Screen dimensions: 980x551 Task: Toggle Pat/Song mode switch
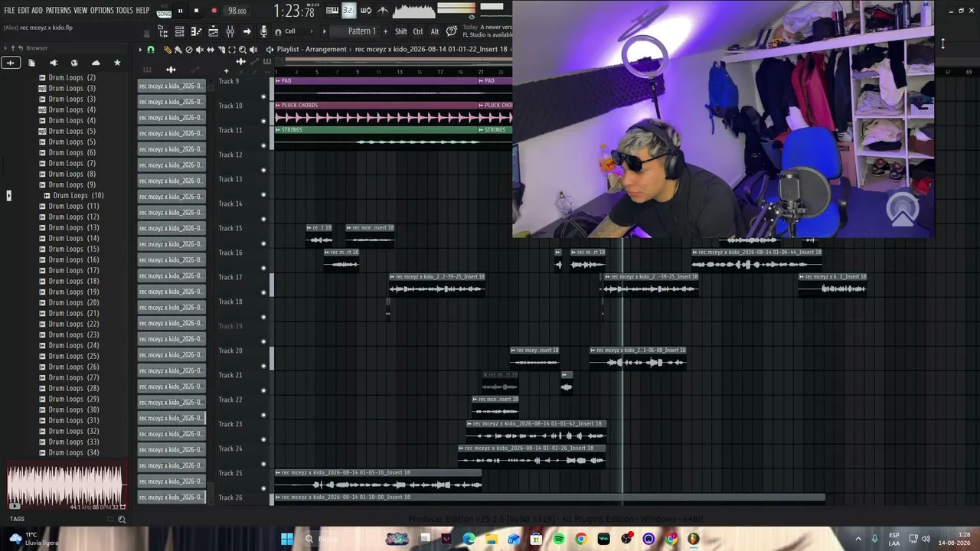[x=164, y=11]
